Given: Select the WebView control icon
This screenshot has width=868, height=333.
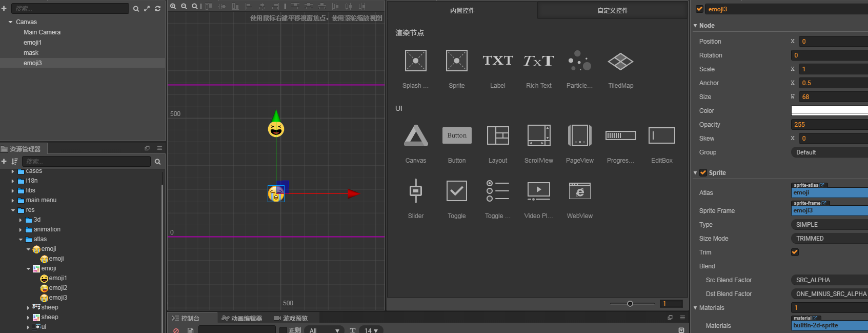Looking at the screenshot, I should tap(580, 191).
